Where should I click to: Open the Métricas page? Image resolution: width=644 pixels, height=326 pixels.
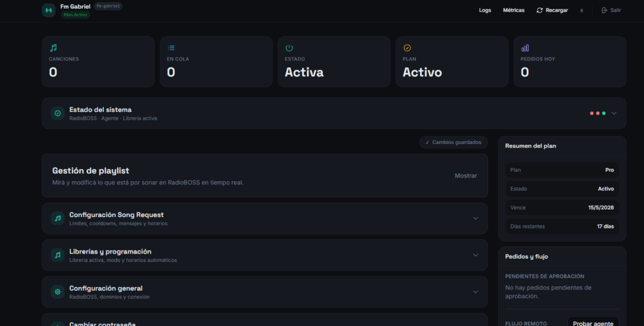[514, 10]
